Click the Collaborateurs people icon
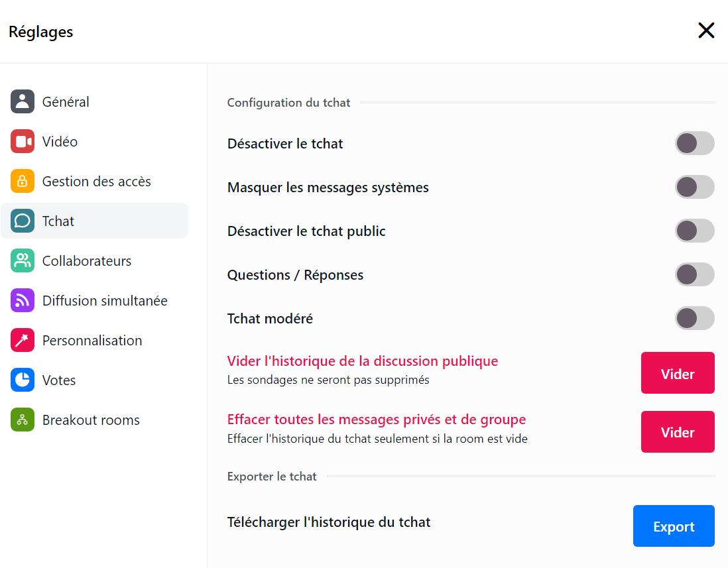The height and width of the screenshot is (568, 728). [23, 260]
